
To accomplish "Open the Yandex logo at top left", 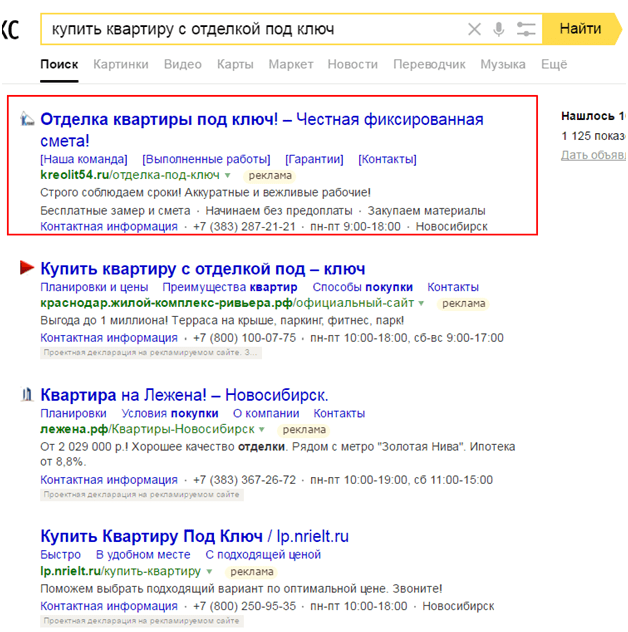I will 10,29.
